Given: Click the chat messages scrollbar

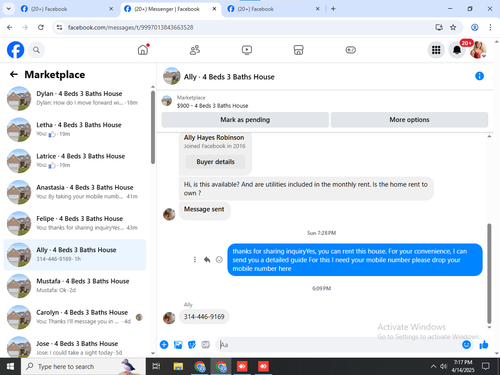Looking at the screenshot, I should (489, 273).
